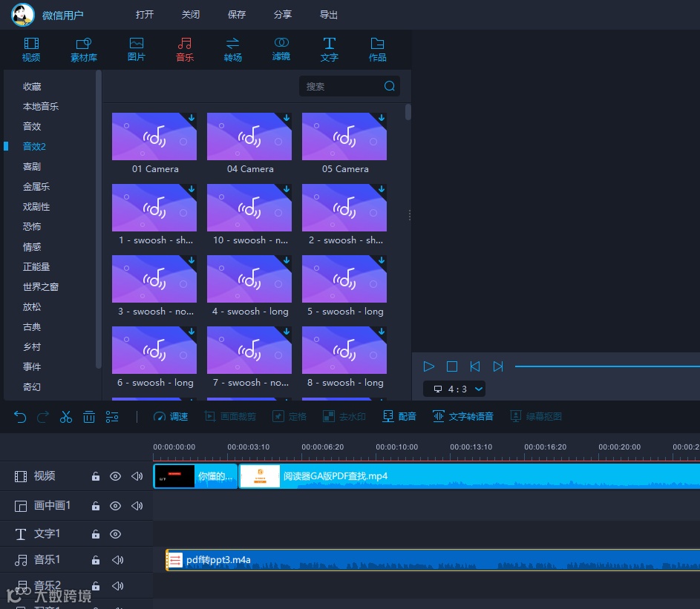The width and height of the screenshot is (700, 609).
Task: Select the 4 - swoosh - long thumbnail
Action: click(249, 279)
